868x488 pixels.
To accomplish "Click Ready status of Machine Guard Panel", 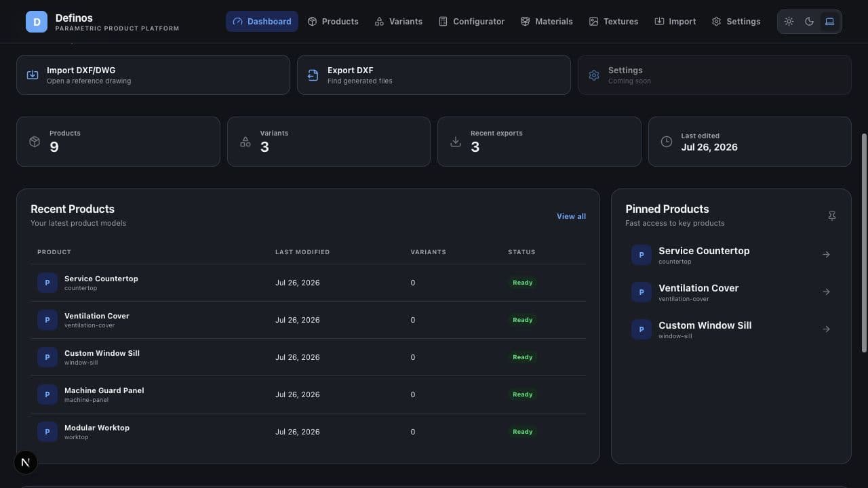I will (x=522, y=394).
